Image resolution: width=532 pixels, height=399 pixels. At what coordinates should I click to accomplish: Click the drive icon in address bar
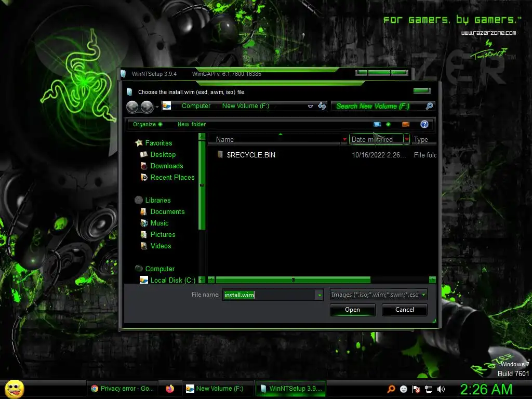coord(167,106)
